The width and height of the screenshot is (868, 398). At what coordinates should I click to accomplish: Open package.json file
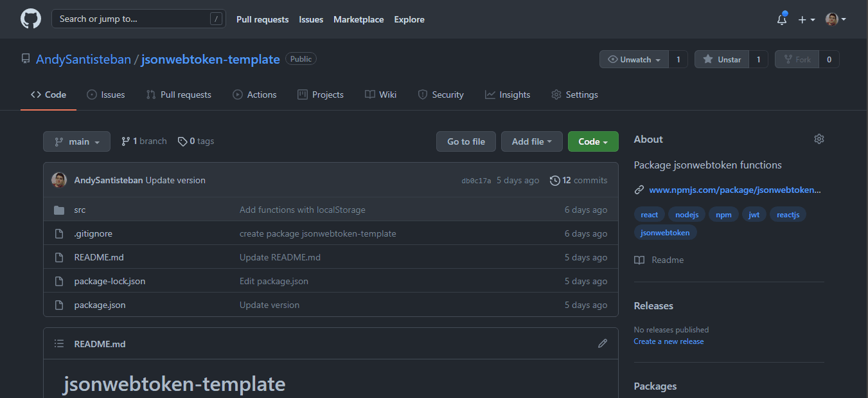tap(100, 305)
